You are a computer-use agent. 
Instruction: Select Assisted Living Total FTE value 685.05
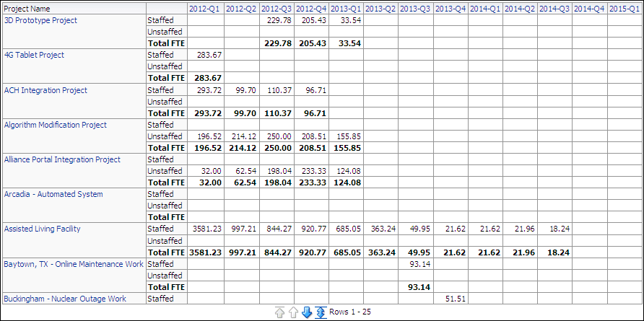[x=347, y=252]
